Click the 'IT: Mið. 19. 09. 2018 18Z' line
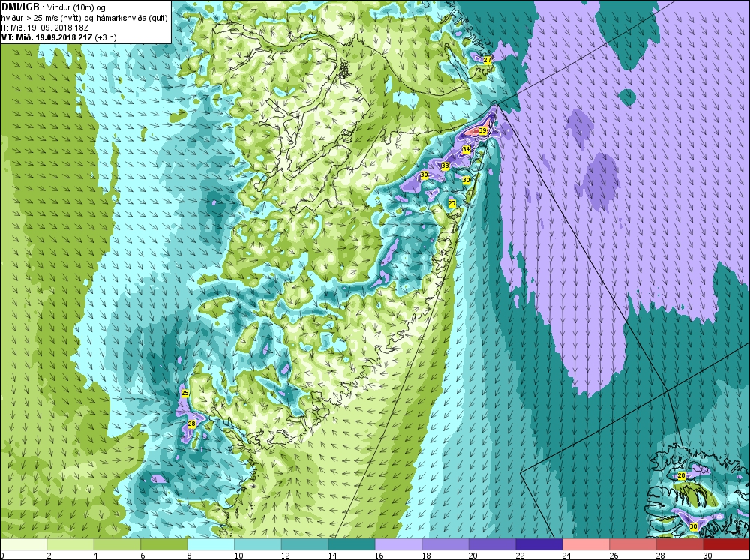The height and width of the screenshot is (560, 750). (45, 28)
